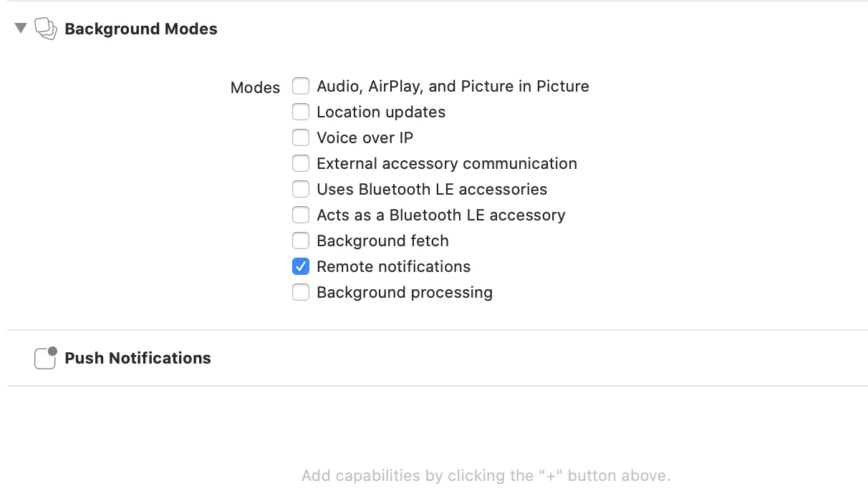868x491 pixels.
Task: Select the Push Notifications section title
Action: point(138,359)
